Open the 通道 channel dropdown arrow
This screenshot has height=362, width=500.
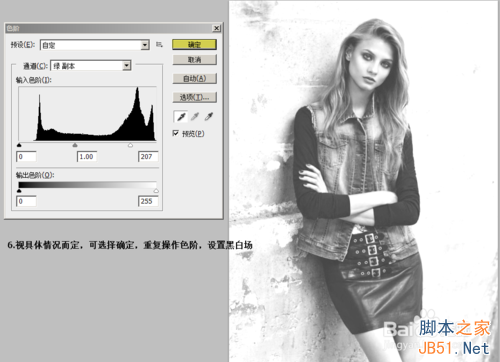(127, 66)
